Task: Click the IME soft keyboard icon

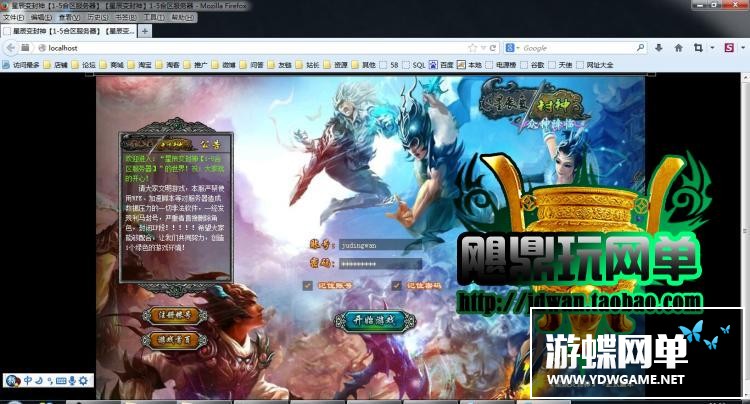Action: (x=61, y=381)
